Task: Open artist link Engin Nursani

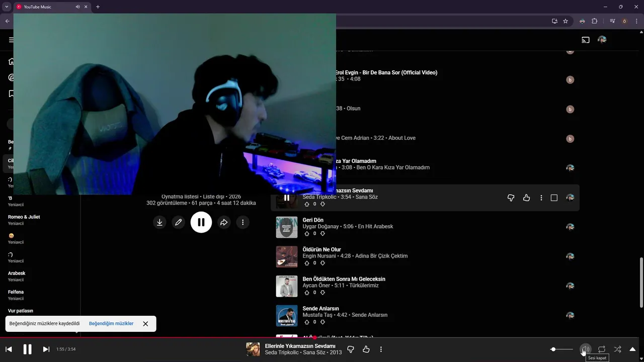Action: (x=319, y=256)
